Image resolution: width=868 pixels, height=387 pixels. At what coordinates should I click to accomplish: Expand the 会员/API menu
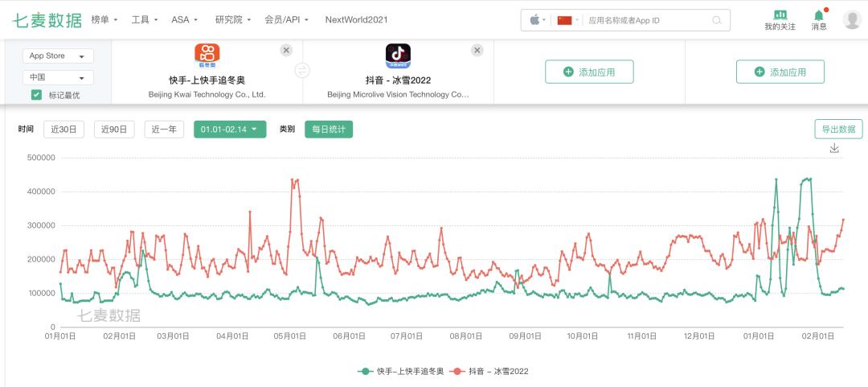(x=286, y=20)
